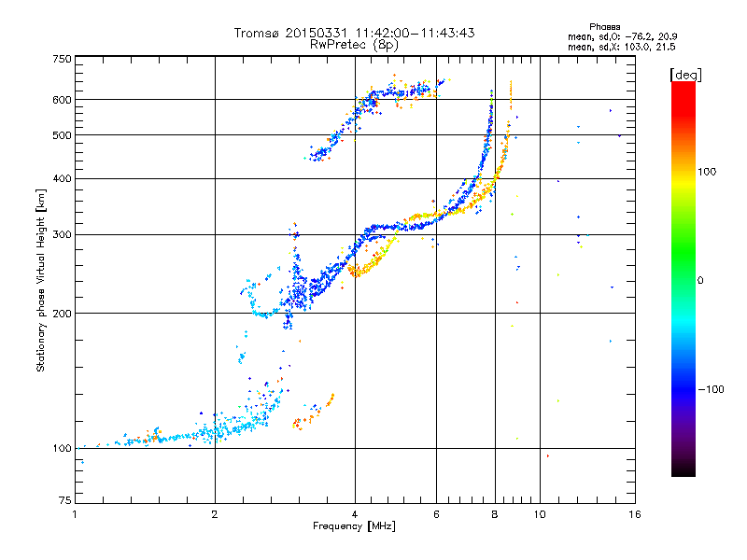Viewport: 747px width, 560px height.
Task: Click x-axis tick label '10'
Action: pos(540,514)
